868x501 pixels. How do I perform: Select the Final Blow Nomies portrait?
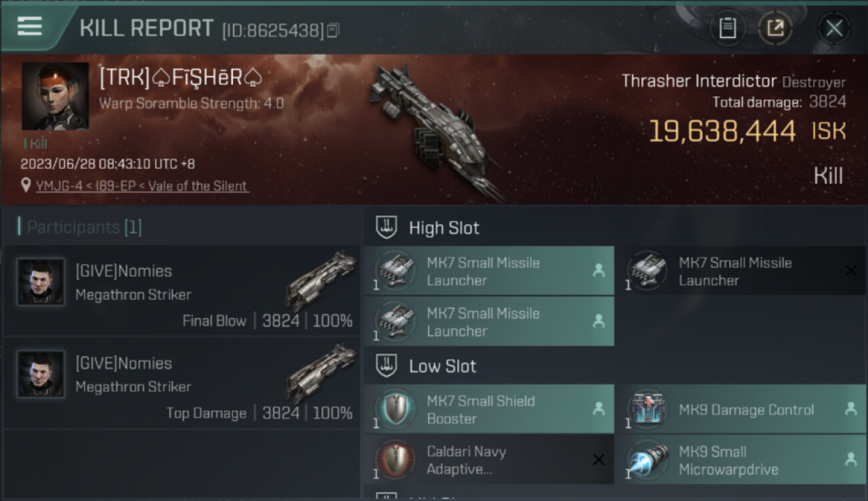[x=41, y=282]
